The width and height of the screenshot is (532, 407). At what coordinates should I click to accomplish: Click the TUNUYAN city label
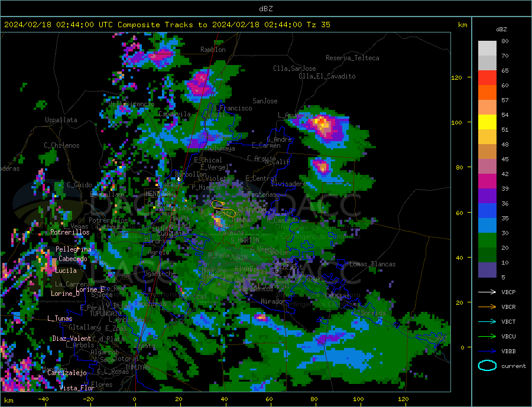point(137,367)
